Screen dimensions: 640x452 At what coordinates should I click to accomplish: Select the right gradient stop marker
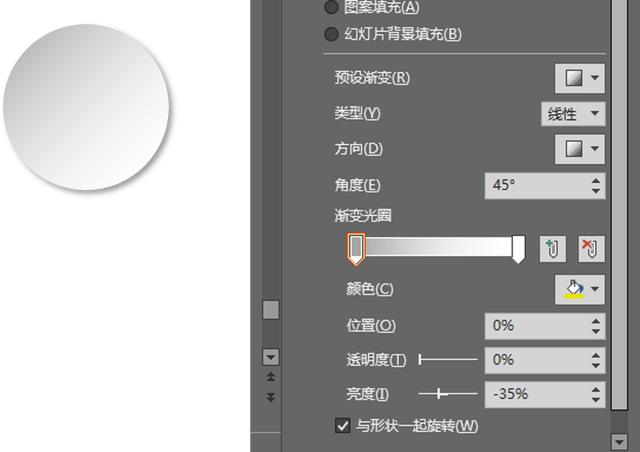click(518, 248)
